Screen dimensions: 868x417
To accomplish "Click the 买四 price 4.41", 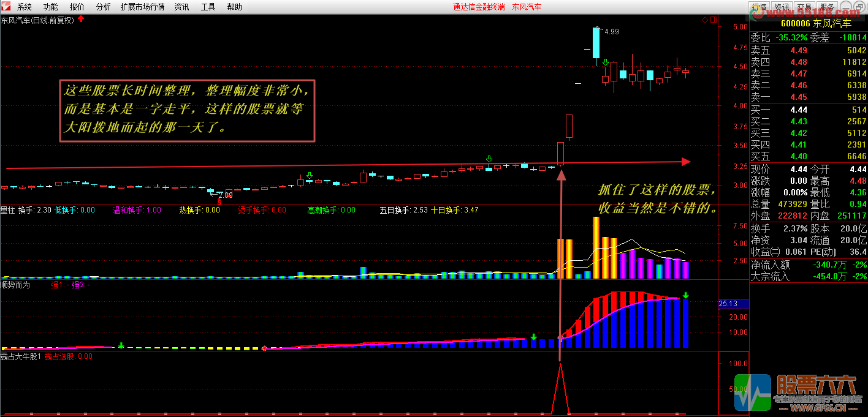I will coord(799,145).
